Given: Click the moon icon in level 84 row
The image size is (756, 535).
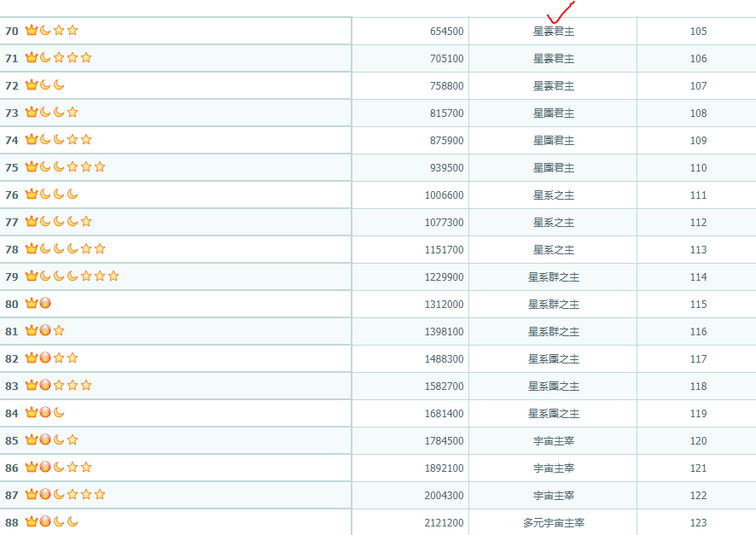Looking at the screenshot, I should tap(59, 413).
